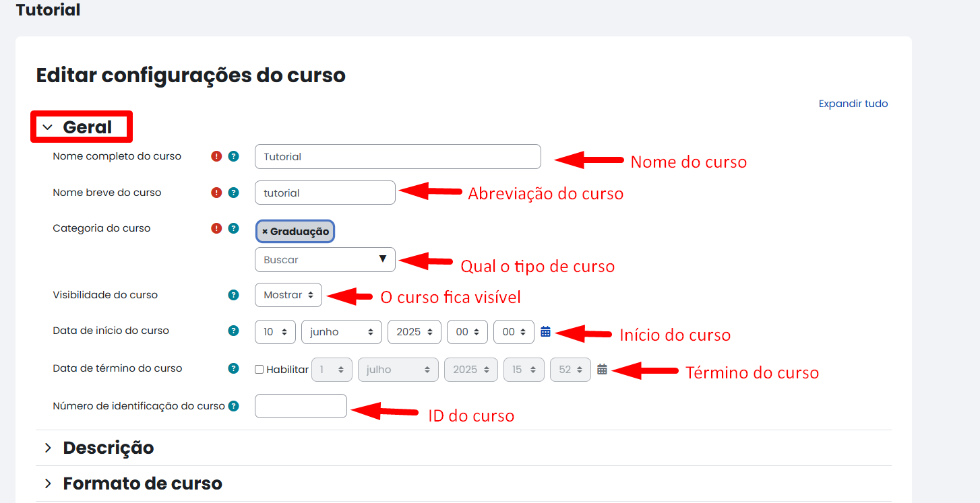Open the junho month dropdown
The image size is (980, 503).
pyautogui.click(x=341, y=331)
